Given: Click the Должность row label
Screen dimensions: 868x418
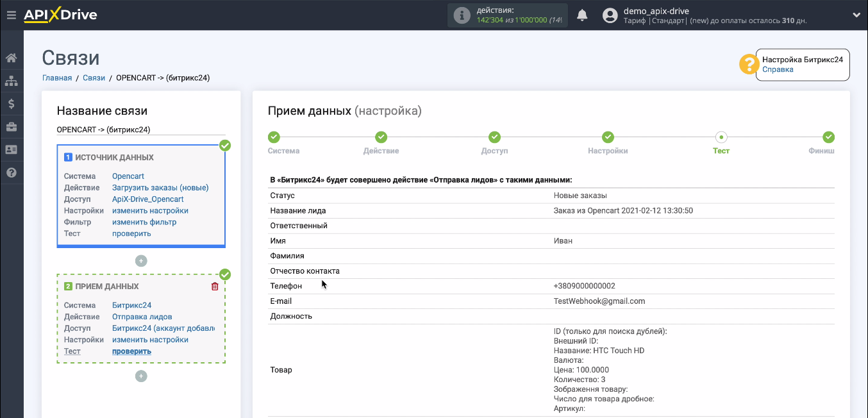Looking at the screenshot, I should click(x=291, y=316).
